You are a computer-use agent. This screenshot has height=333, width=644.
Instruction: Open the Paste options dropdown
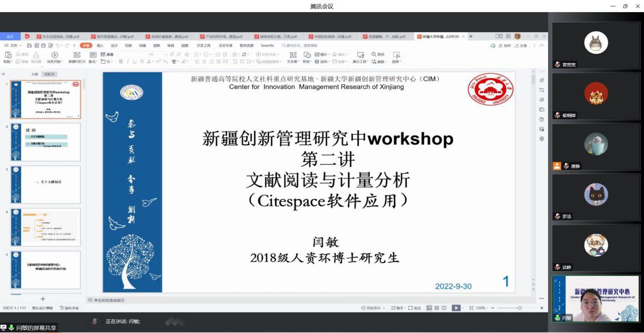8,62
